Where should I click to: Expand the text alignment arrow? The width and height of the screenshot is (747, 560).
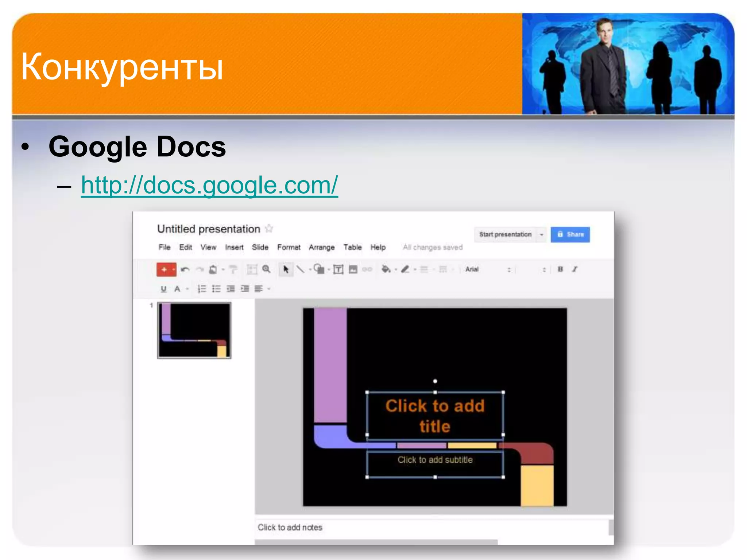[269, 289]
